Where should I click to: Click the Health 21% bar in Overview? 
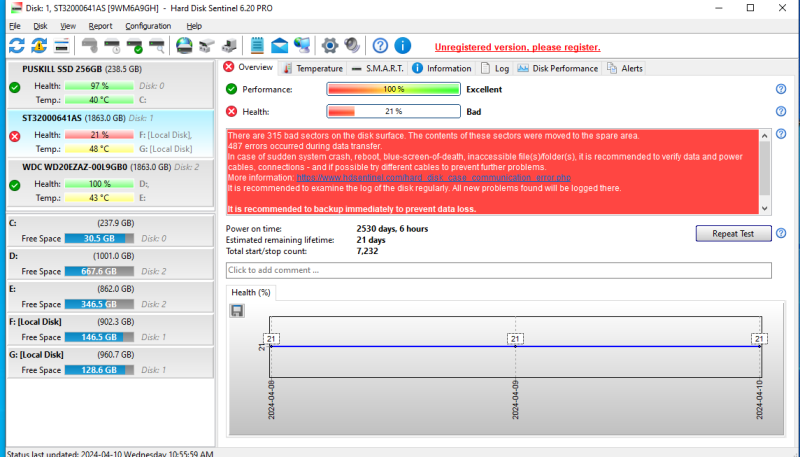pos(393,111)
